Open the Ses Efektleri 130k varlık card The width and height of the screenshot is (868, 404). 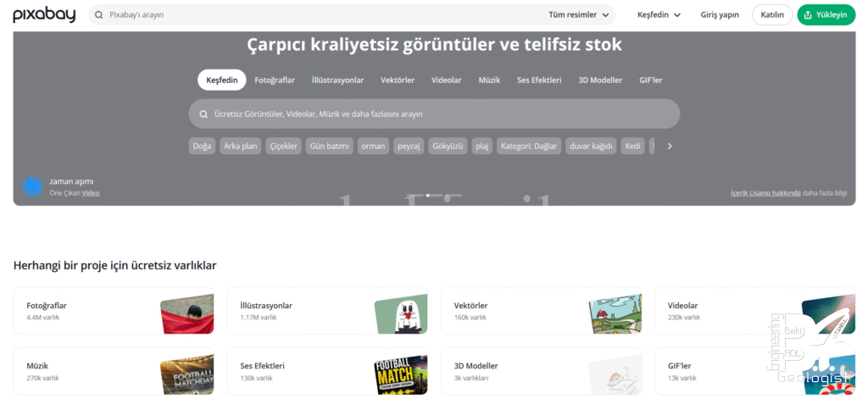pos(327,371)
